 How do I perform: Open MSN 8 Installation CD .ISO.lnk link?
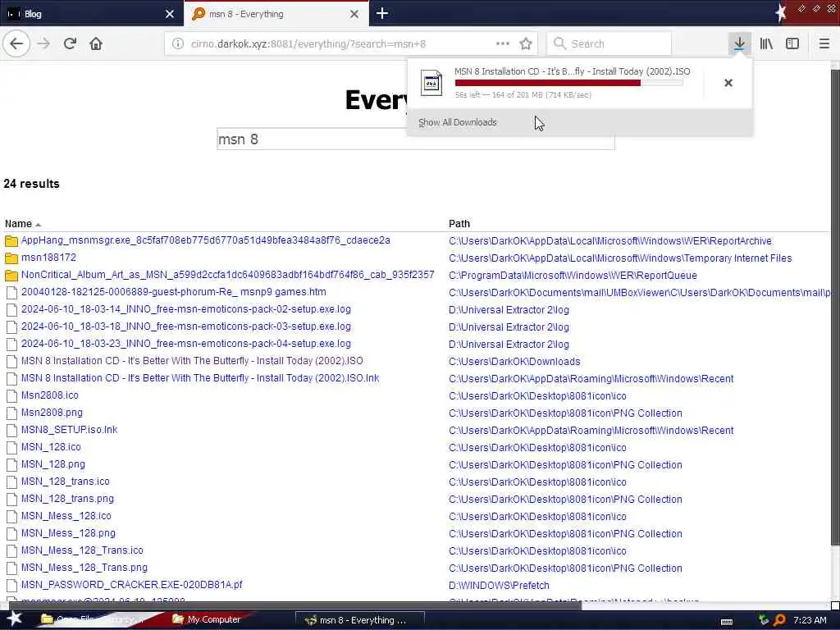pos(200,377)
